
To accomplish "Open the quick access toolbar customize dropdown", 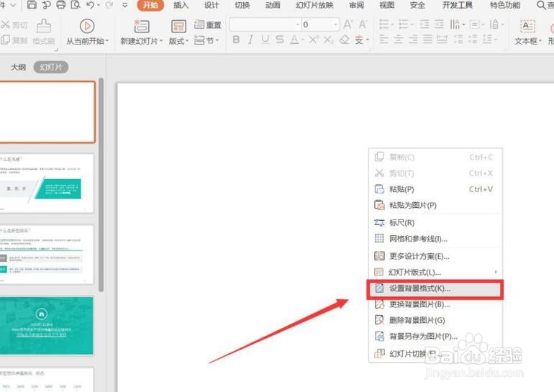I will coord(124,5).
